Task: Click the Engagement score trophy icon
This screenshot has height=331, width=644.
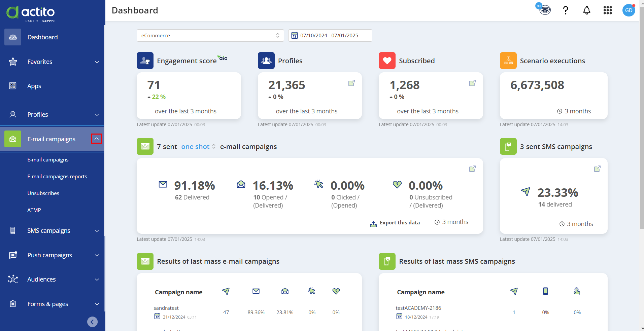Action: [x=145, y=61]
